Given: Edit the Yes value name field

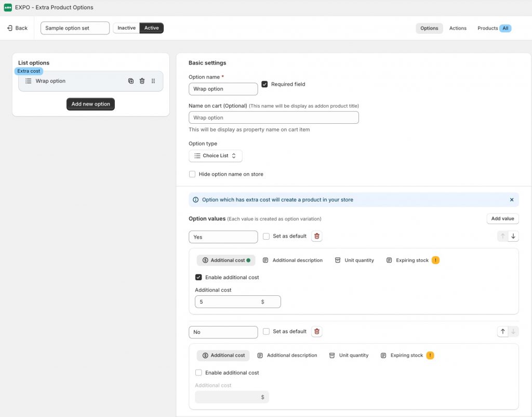Looking at the screenshot, I should click(x=223, y=237).
